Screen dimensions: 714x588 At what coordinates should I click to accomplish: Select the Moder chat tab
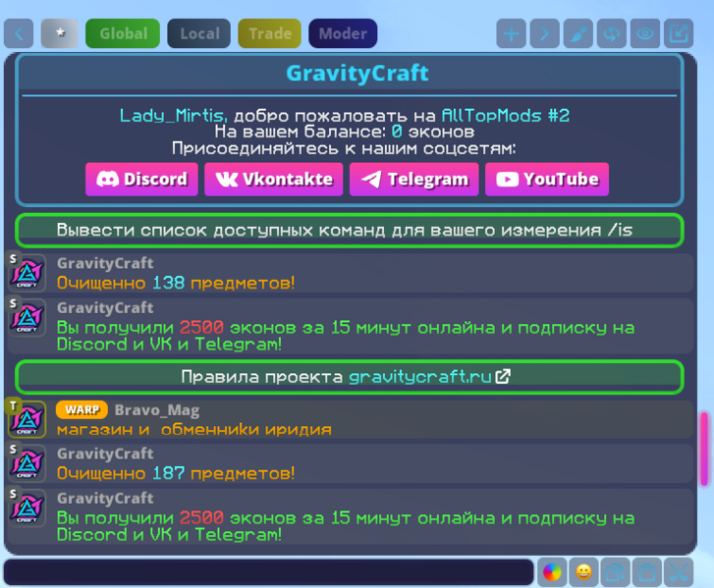(343, 33)
